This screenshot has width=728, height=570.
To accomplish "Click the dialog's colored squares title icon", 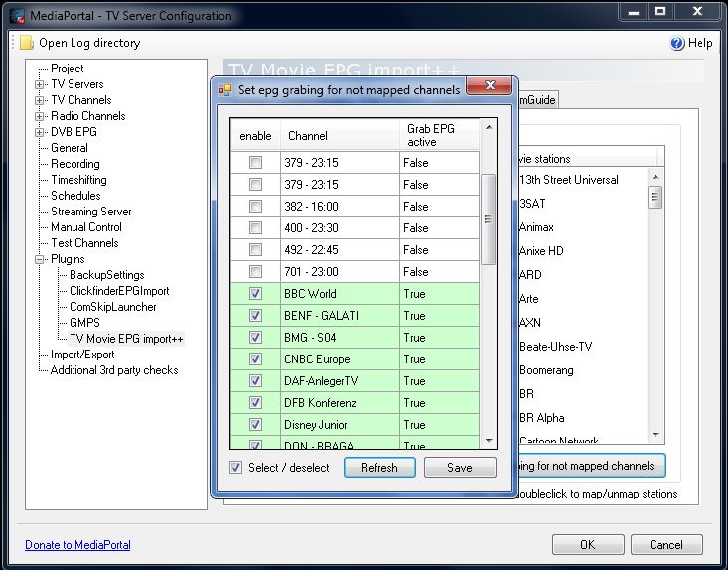I will (225, 90).
